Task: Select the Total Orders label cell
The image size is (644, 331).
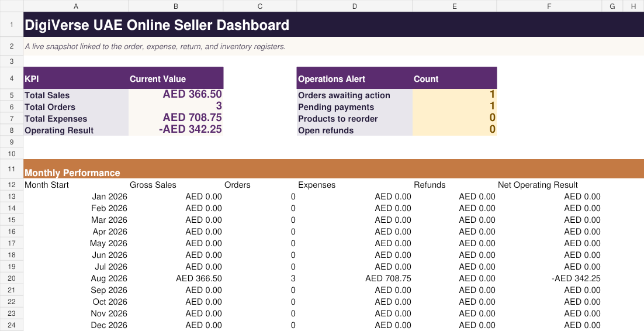Action: coord(76,106)
